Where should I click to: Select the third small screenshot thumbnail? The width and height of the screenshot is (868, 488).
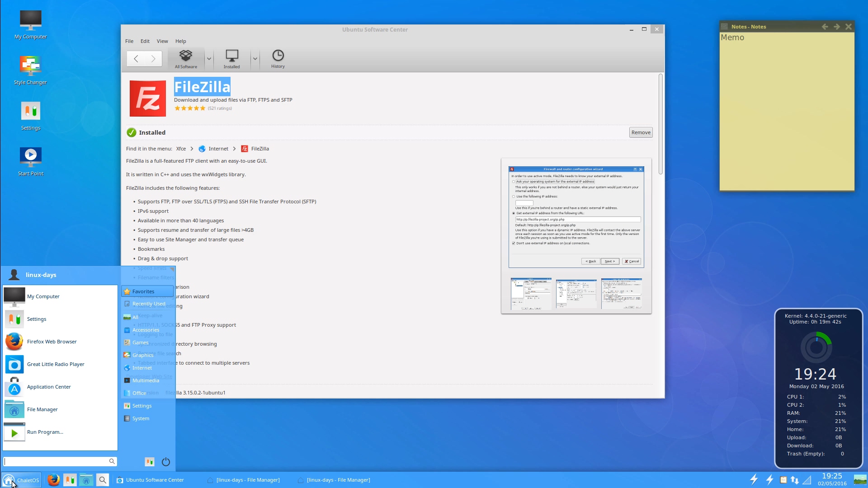click(x=621, y=294)
